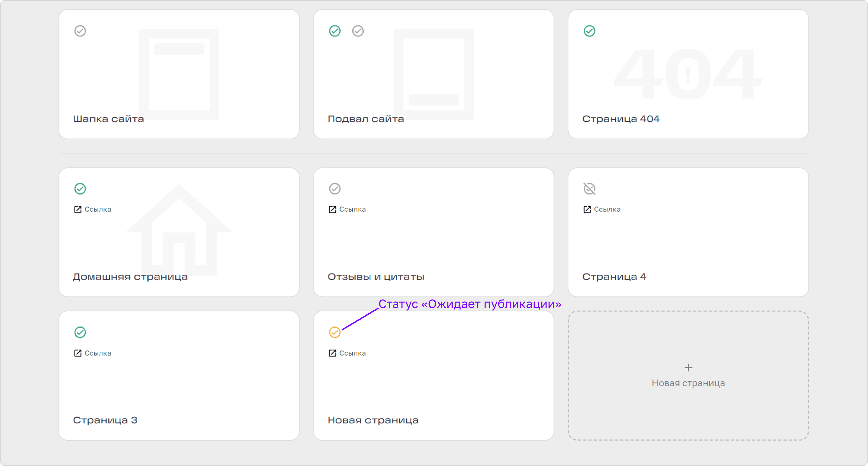Click the green status icon on Страница 404 card
Image resolution: width=868 pixels, height=466 pixels.
click(590, 31)
